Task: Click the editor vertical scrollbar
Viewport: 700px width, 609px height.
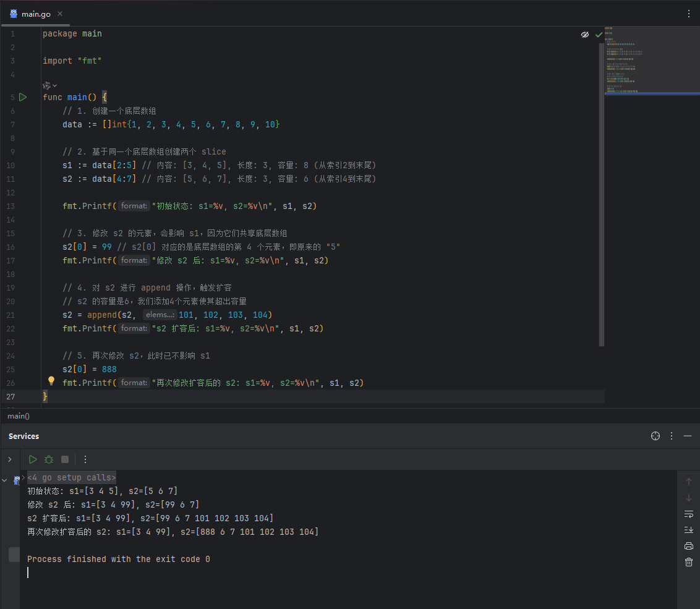Action: coord(601,194)
